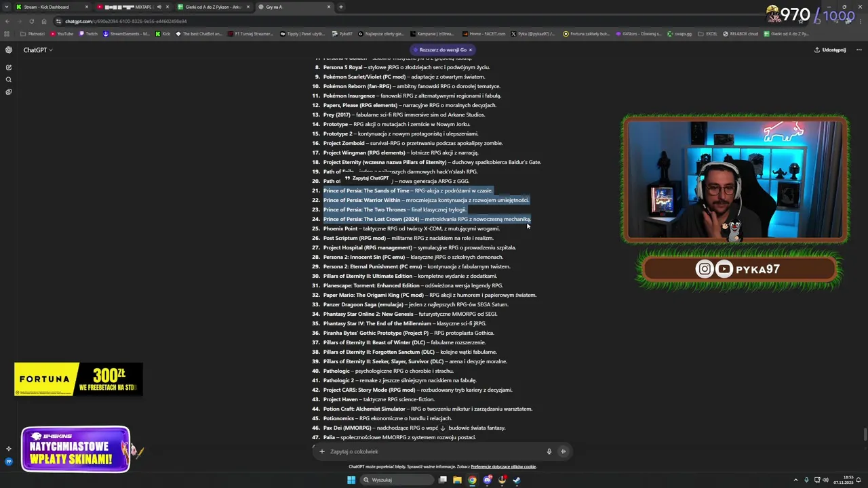Open the BELABOX cloud bookmark
Viewport: 868px width, 488px height.
click(741, 33)
